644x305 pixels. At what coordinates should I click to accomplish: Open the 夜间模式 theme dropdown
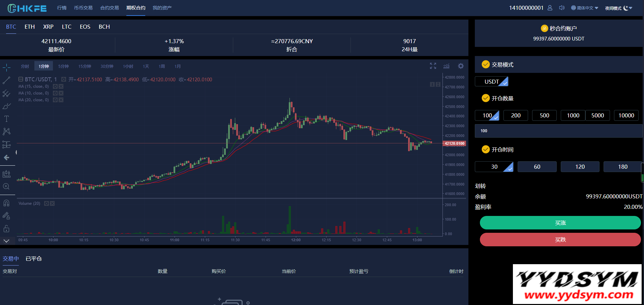click(618, 8)
